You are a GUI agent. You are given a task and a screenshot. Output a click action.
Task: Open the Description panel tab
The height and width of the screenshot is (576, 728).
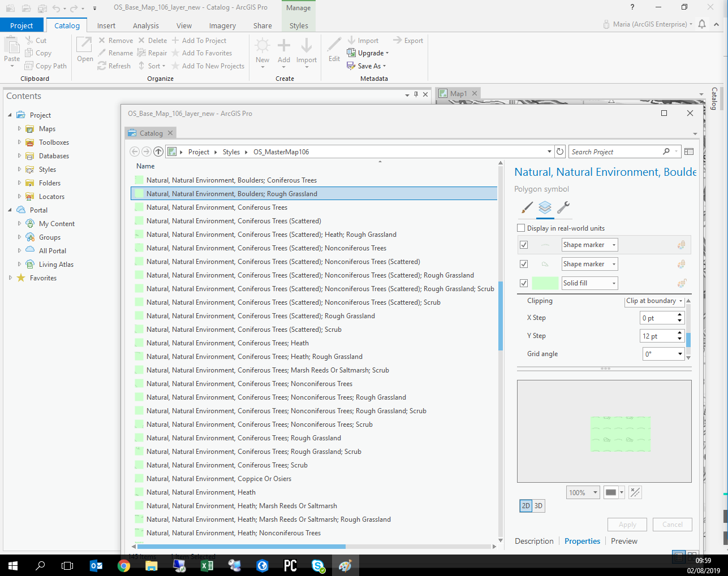(534, 541)
